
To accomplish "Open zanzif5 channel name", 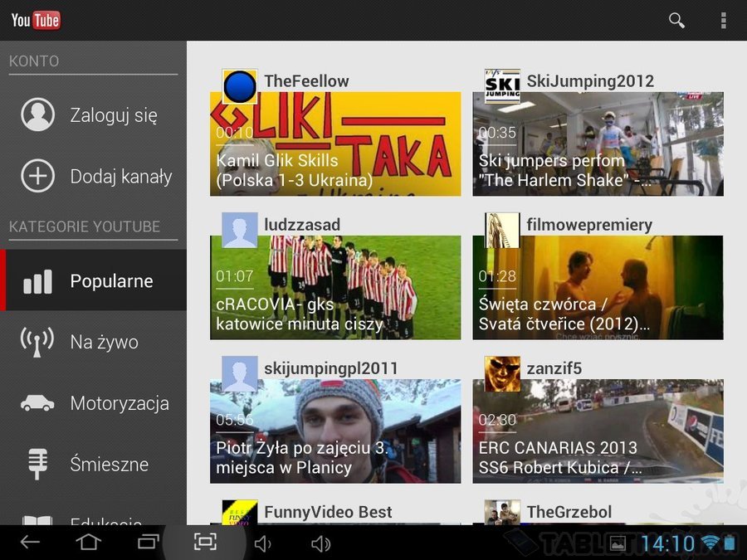I will pos(554,368).
